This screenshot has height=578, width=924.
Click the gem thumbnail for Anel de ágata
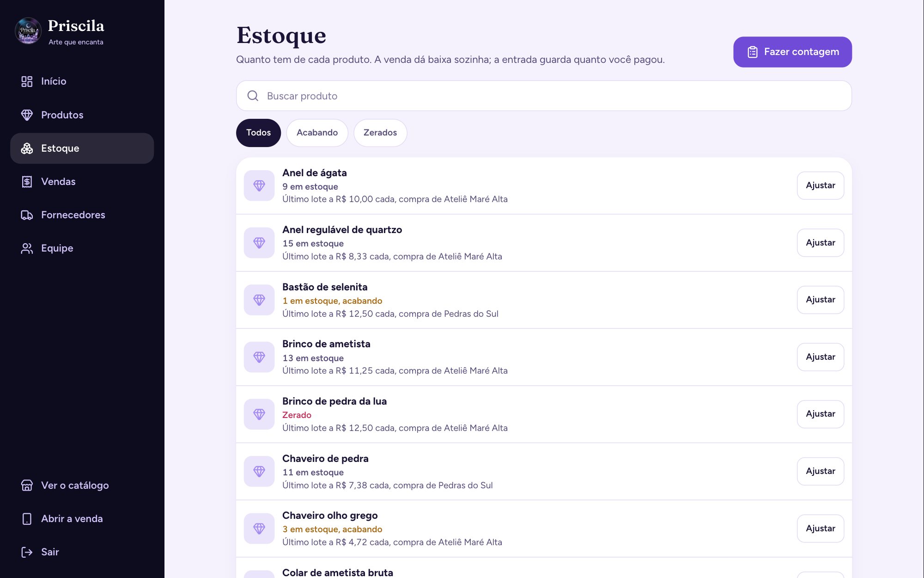click(x=259, y=185)
